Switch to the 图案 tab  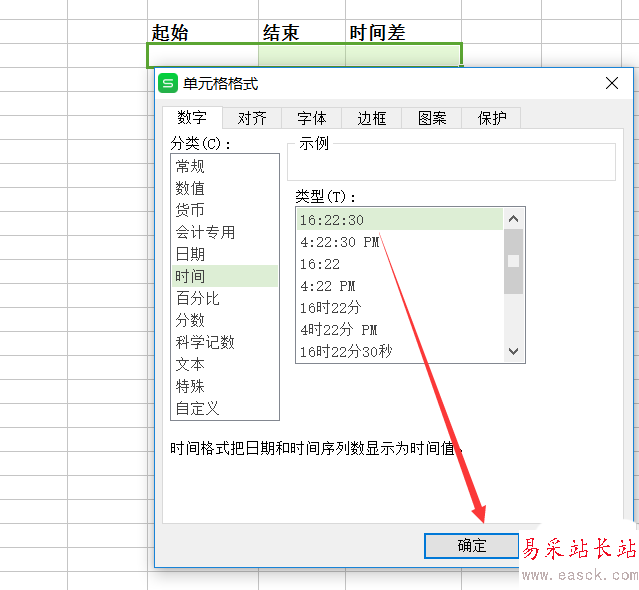coord(432,118)
